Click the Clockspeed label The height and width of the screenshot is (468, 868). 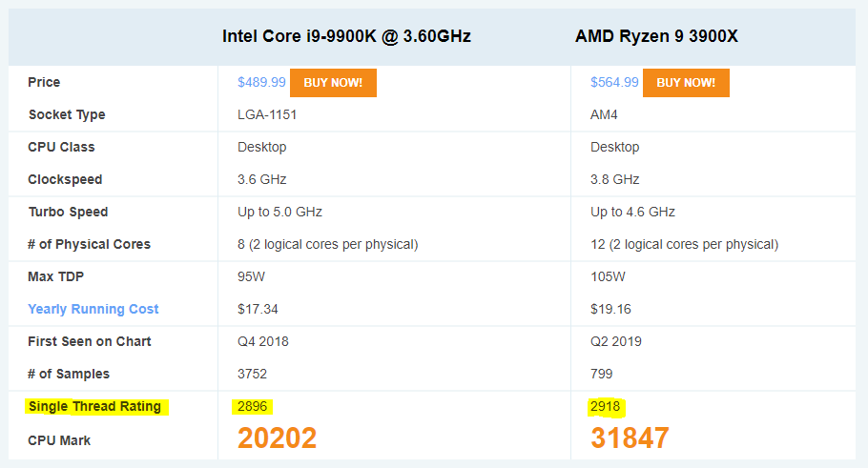point(65,180)
